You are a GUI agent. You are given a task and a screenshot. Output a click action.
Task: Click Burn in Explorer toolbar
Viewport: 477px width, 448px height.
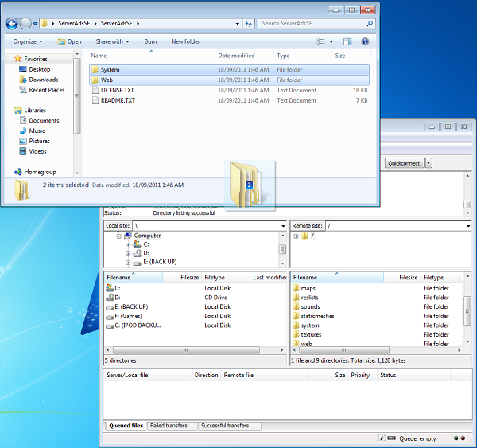click(150, 41)
